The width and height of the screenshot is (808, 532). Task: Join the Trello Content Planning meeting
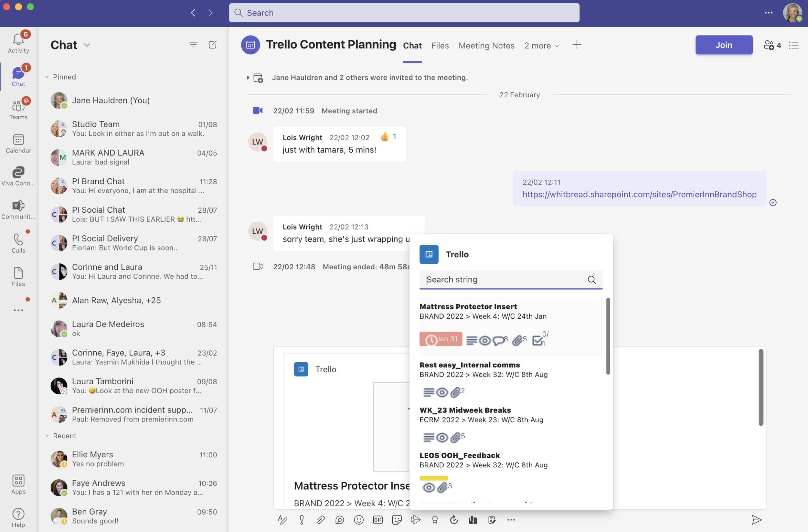[x=724, y=45]
